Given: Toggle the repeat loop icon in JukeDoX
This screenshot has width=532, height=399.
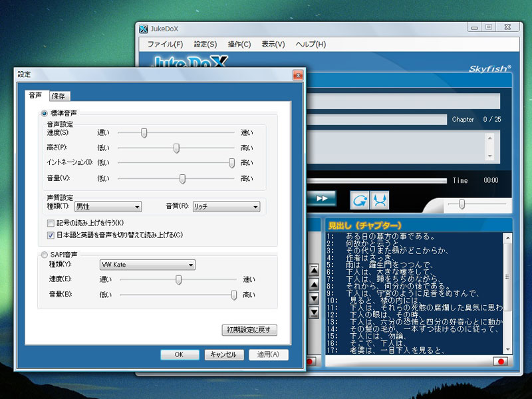Looking at the screenshot, I should [360, 200].
